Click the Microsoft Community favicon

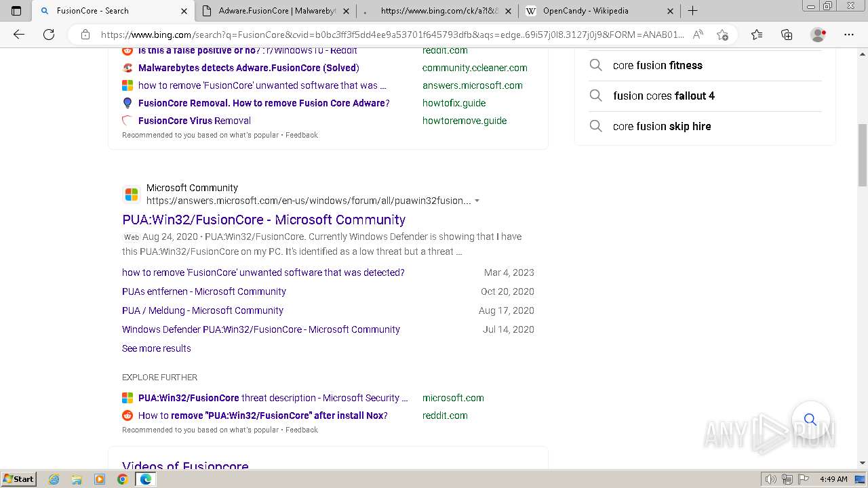(132, 195)
